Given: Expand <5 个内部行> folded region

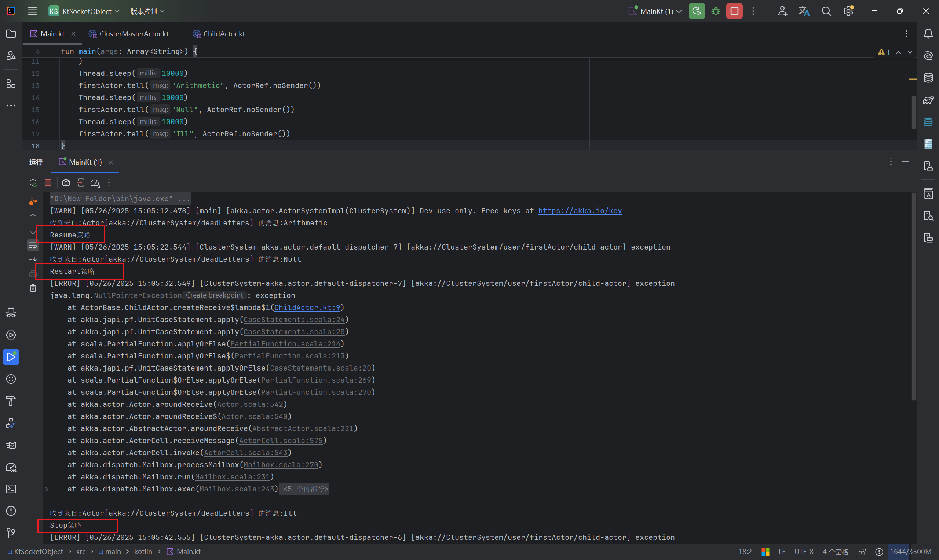Looking at the screenshot, I should tap(304, 489).
